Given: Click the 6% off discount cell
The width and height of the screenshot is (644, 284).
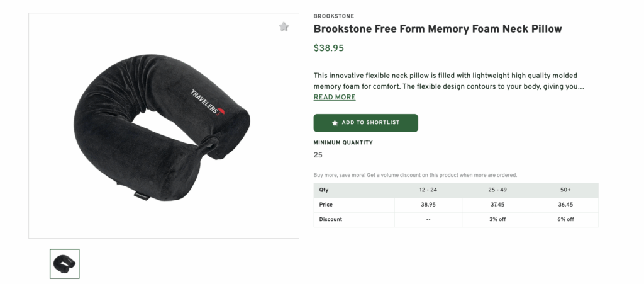Looking at the screenshot, I should [x=565, y=219].
